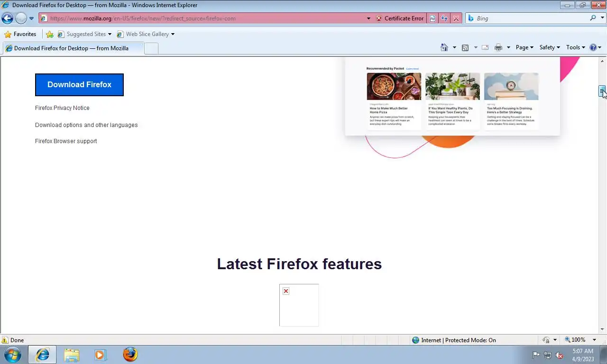
Task: Select the Download Firefox for Desktop tab
Action: click(73, 48)
